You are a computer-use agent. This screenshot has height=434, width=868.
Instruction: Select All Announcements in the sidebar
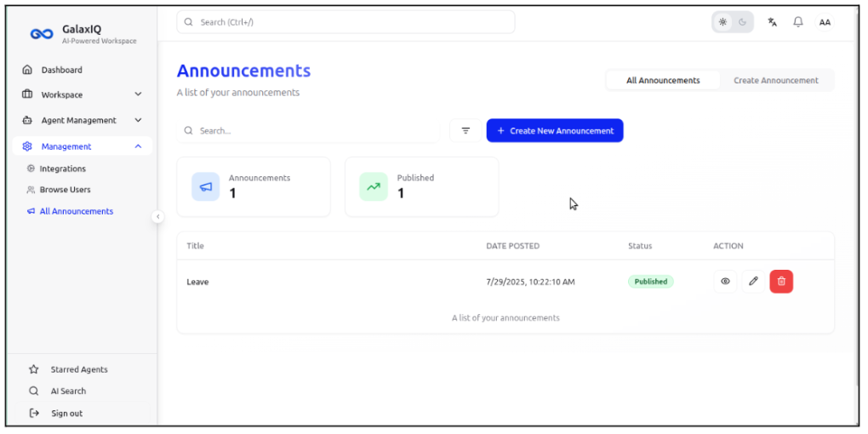77,211
